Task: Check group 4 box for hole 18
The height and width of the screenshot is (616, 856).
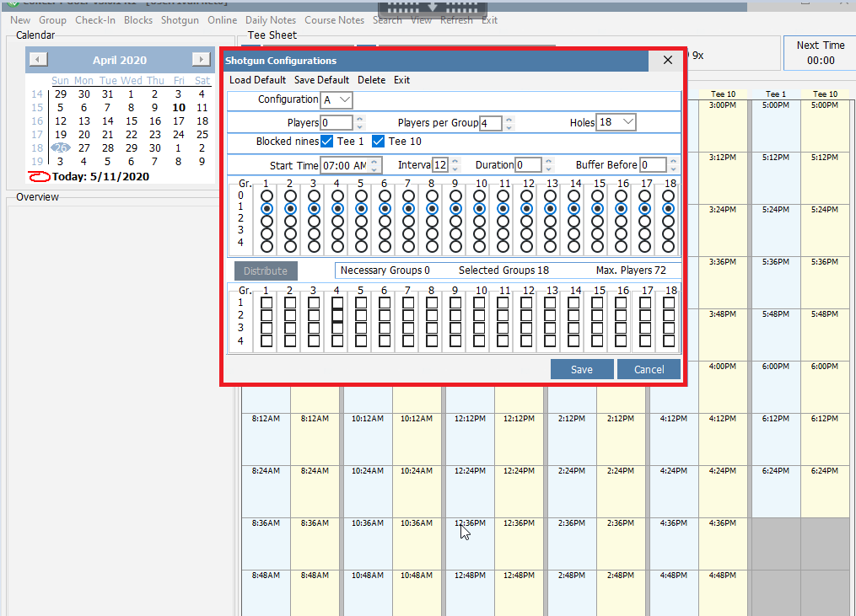Action: [669, 341]
